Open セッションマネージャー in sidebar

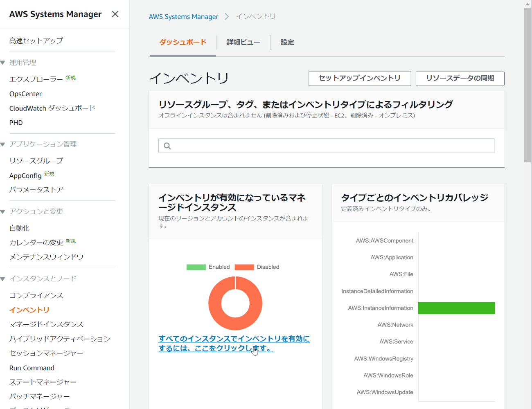(x=46, y=353)
